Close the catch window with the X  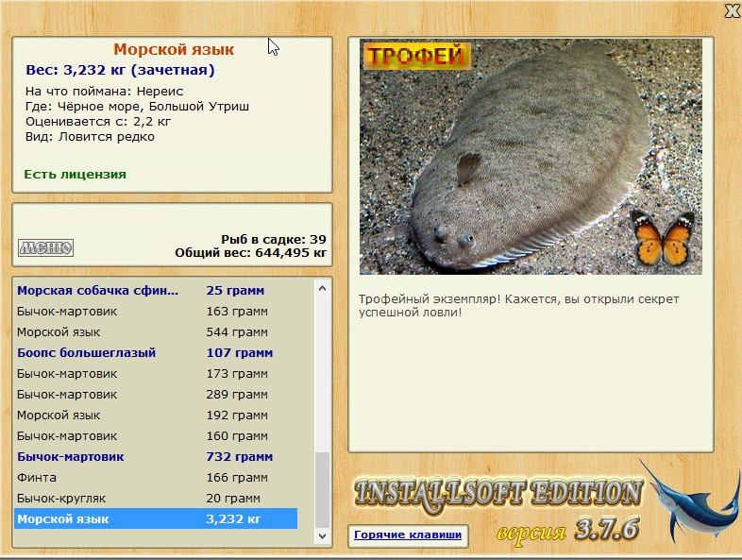(732, 11)
